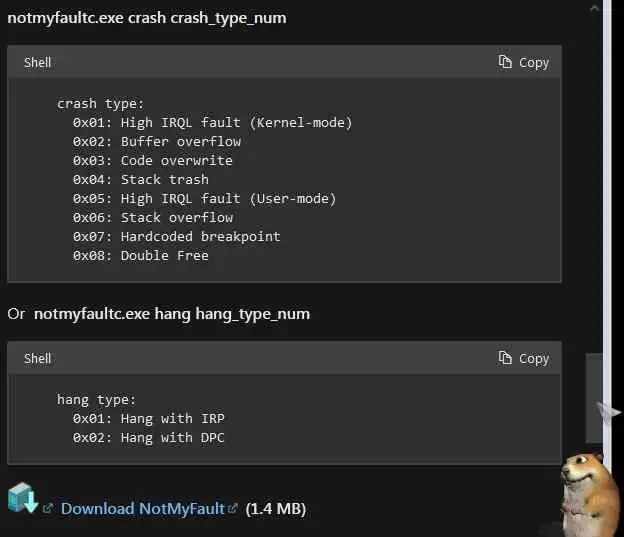Copy the crash type shell code block
Image resolution: width=624 pixels, height=537 pixels.
(524, 62)
